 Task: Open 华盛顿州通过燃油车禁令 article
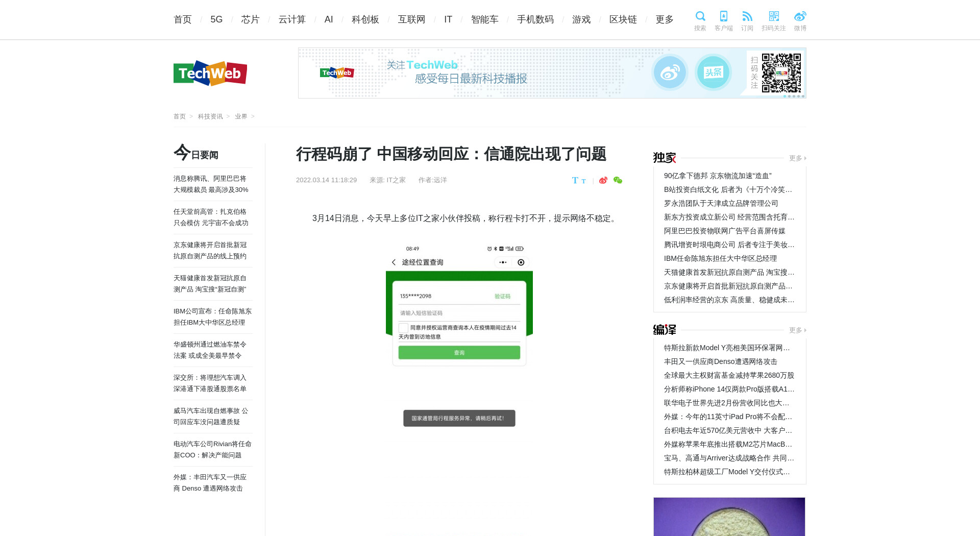tap(210, 350)
